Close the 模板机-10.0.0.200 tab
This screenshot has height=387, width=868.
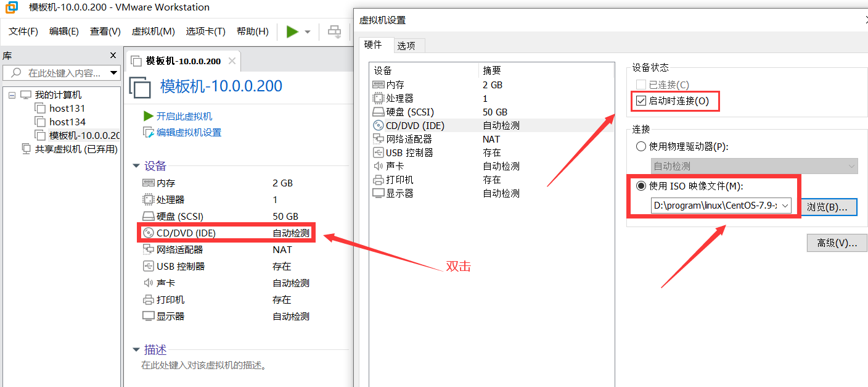pos(232,61)
